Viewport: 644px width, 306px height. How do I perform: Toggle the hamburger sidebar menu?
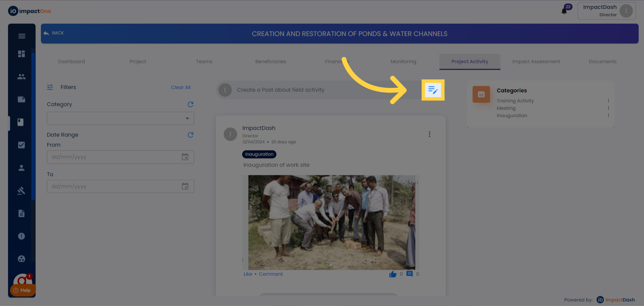22,36
